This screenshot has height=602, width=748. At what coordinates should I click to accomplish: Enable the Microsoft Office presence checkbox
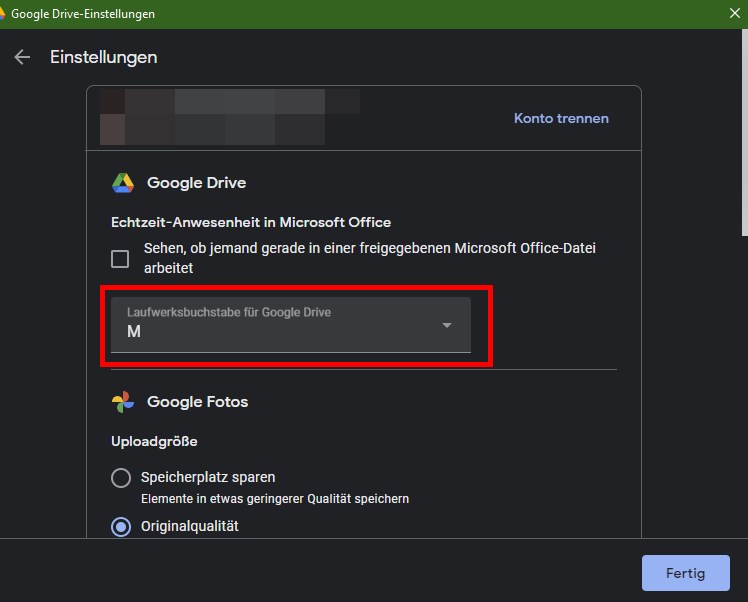click(x=120, y=259)
